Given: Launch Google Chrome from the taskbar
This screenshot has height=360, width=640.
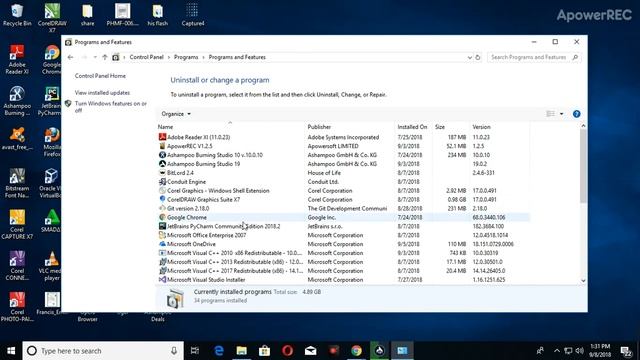Looking at the screenshot, I should click(x=356, y=351).
